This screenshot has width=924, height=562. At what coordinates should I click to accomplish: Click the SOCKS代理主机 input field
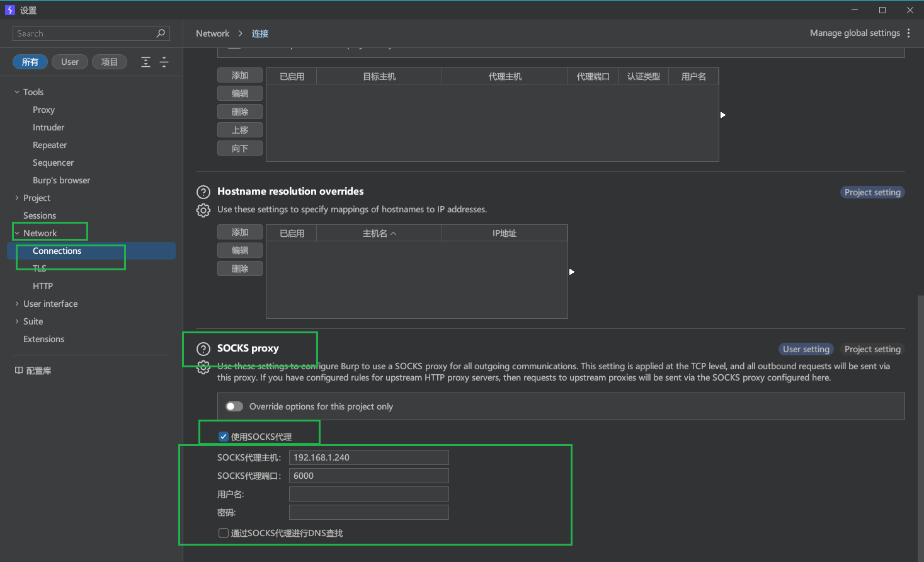369,457
